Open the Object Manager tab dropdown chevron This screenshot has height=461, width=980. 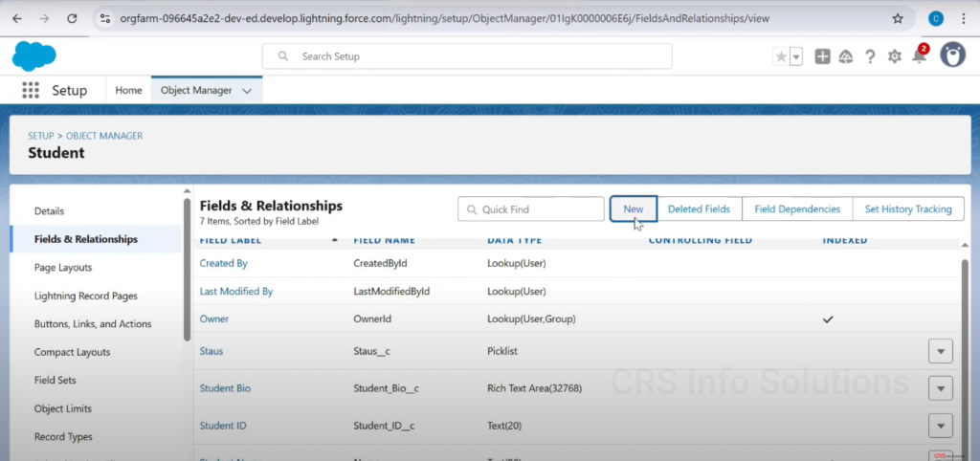[x=247, y=91]
